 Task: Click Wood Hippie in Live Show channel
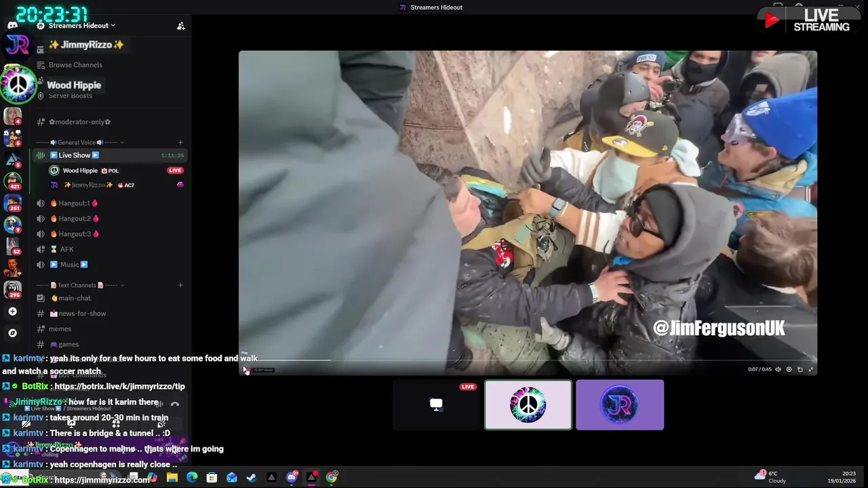tap(80, 171)
